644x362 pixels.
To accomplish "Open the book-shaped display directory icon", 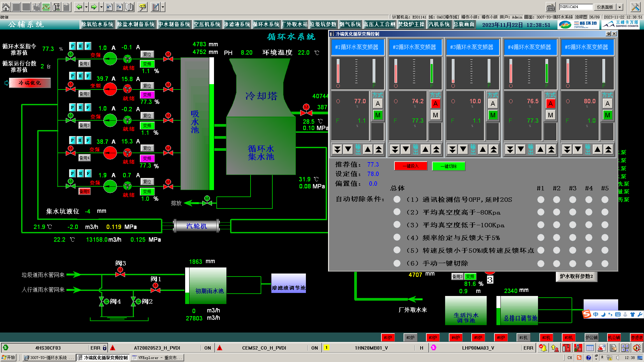I will click(130, 7).
